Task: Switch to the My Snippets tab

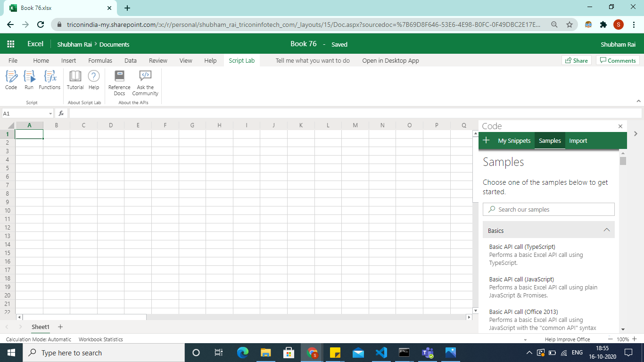Action: point(514,140)
